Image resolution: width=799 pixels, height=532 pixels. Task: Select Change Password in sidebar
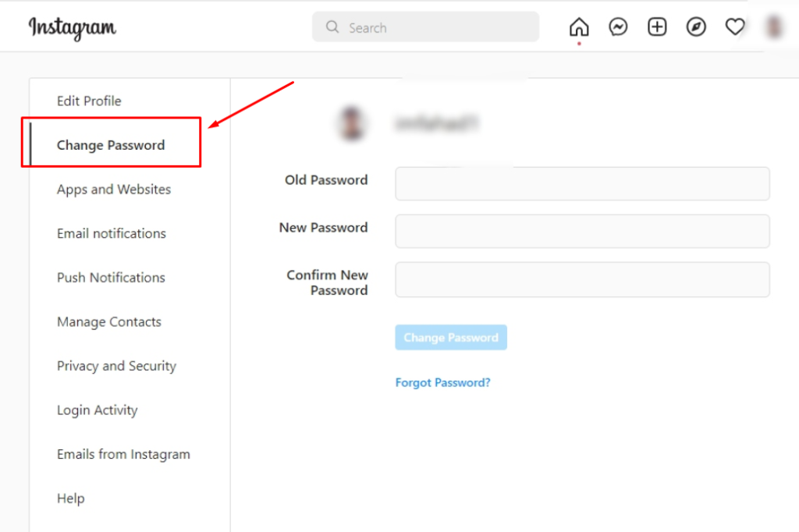coord(111,145)
